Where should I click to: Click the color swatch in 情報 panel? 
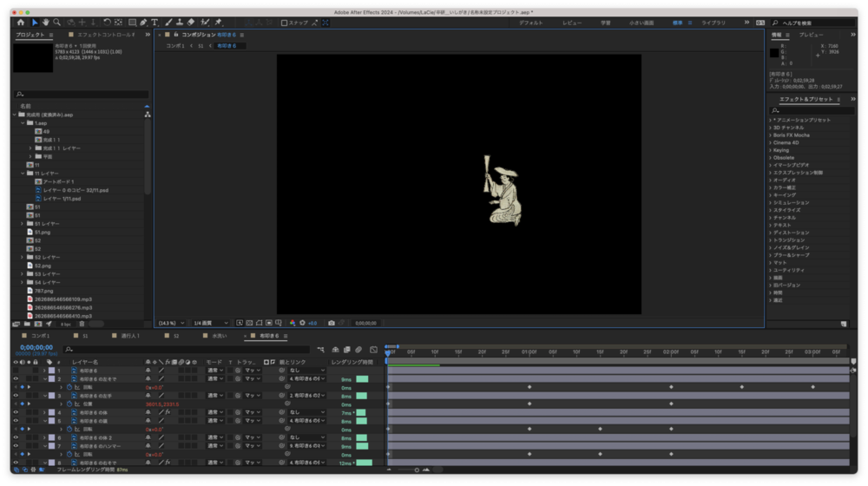click(x=775, y=53)
